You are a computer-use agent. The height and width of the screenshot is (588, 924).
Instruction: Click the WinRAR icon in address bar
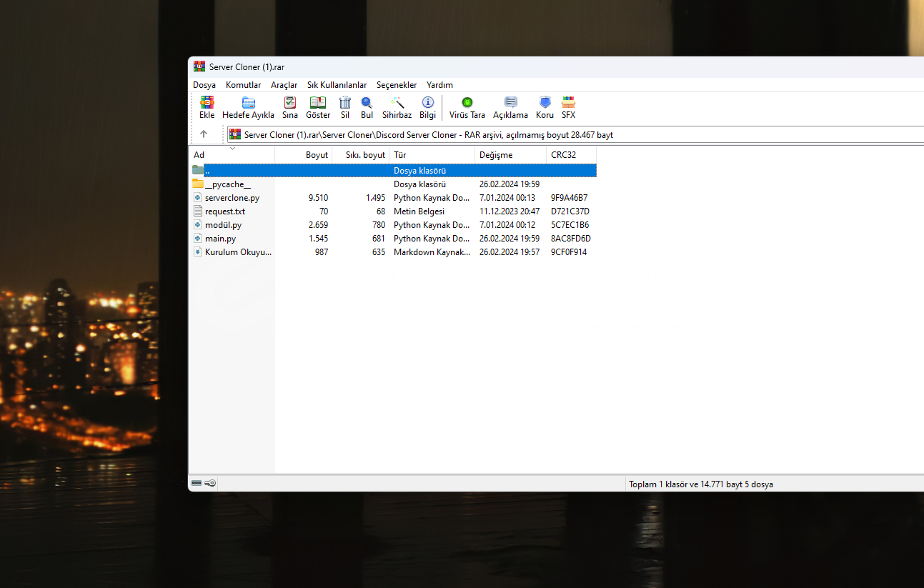click(x=235, y=134)
